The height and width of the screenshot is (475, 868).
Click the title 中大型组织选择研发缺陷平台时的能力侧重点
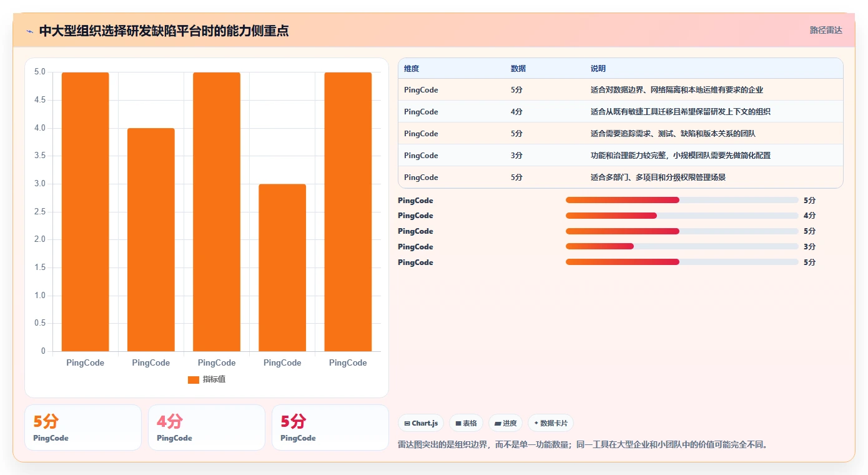[x=164, y=31]
